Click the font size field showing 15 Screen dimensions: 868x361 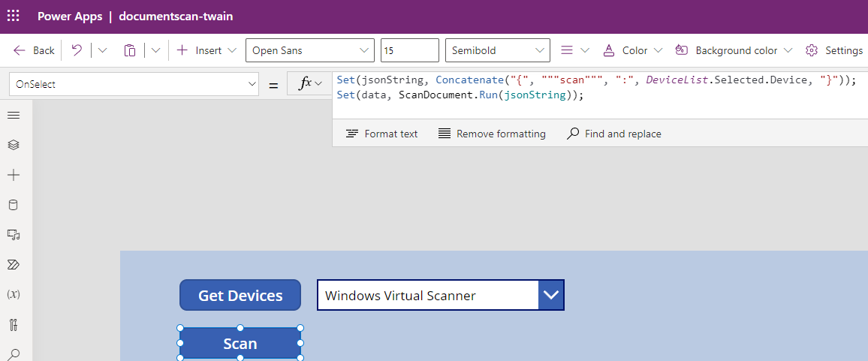[409, 50]
